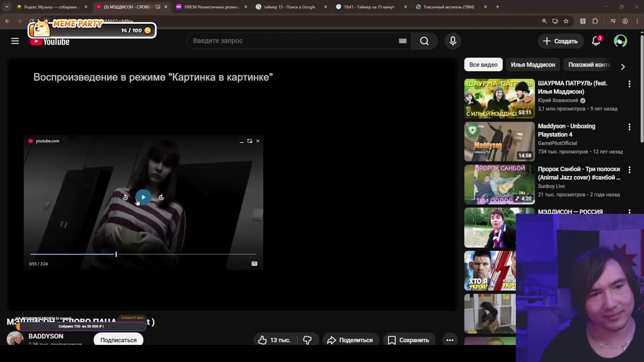Open the Sunboy Live channel link
Screen dimensions: 644x362
click(551, 186)
